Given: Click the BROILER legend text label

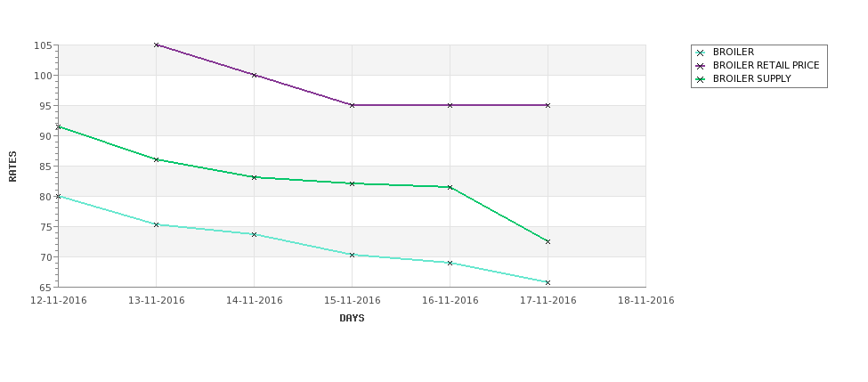Looking at the screenshot, I should click(x=733, y=52).
